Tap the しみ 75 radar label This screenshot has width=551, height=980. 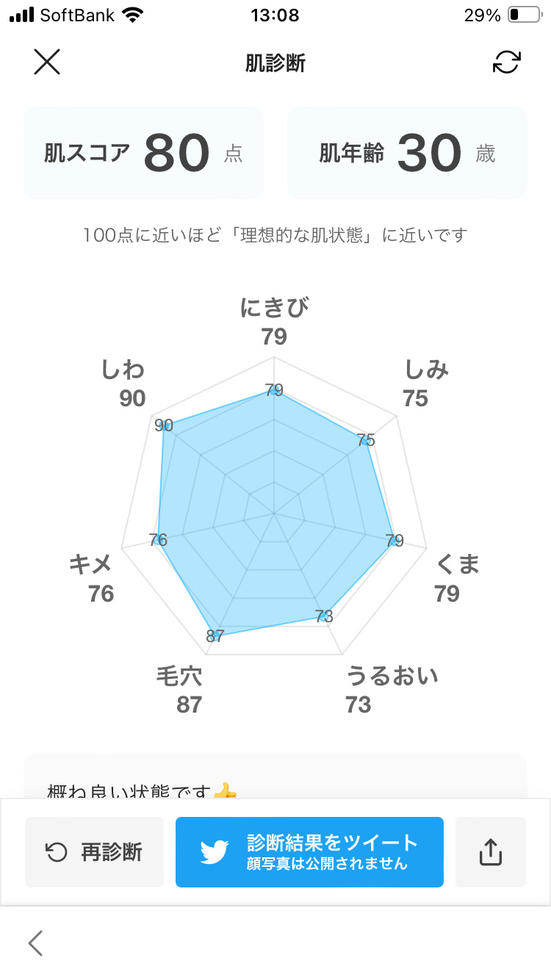(x=418, y=382)
